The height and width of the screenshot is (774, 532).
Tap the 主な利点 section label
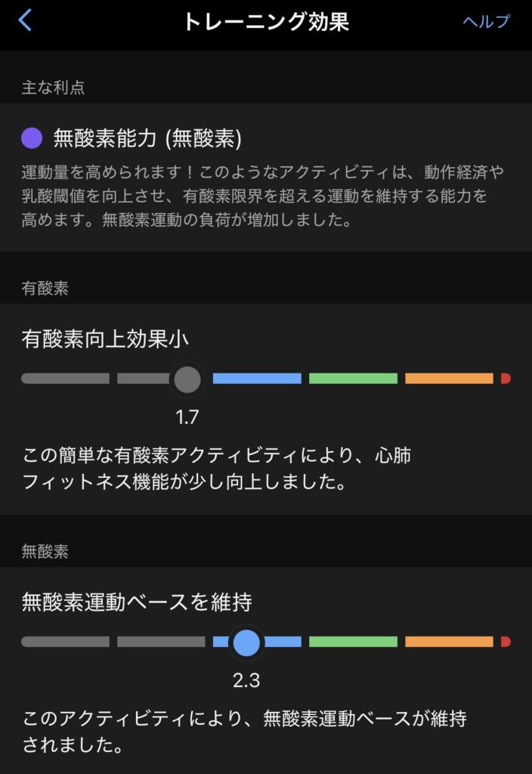(x=53, y=88)
